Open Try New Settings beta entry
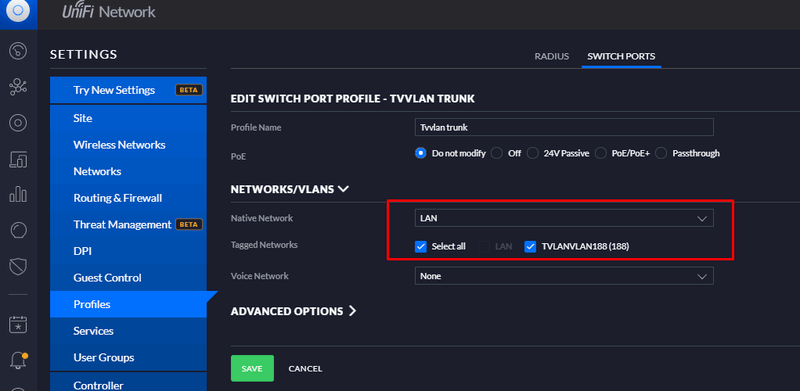The image size is (800, 391). pos(128,90)
